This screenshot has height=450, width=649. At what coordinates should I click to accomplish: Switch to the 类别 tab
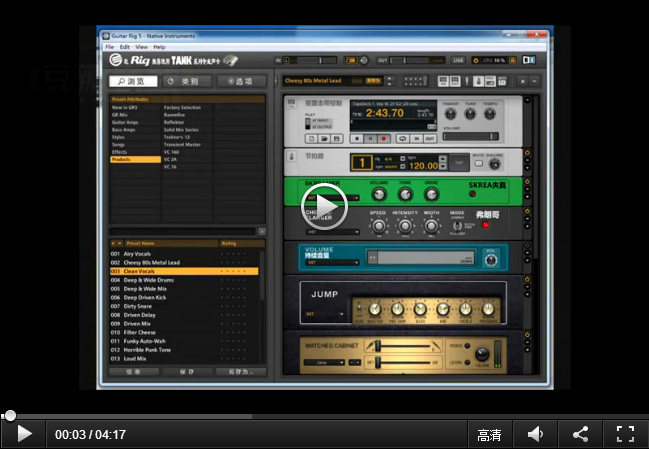[187, 82]
